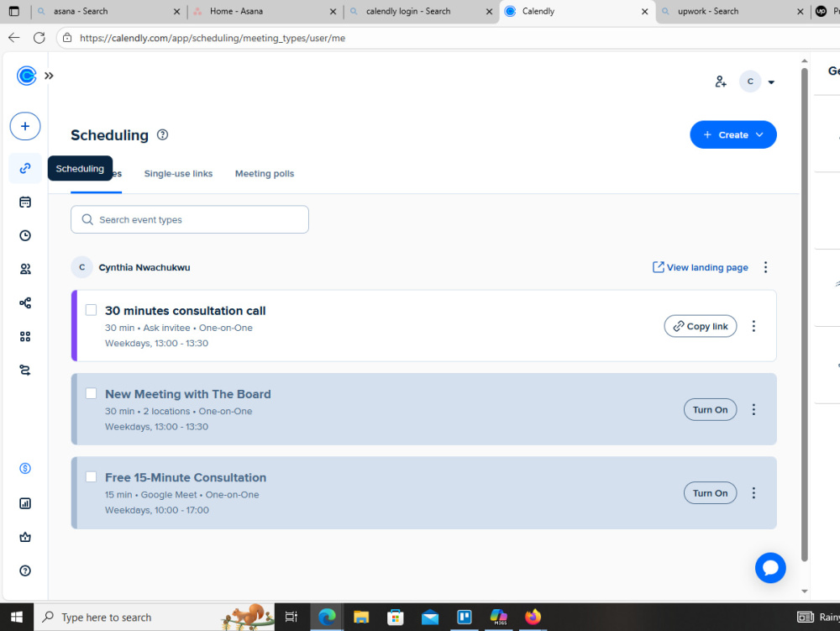Click the site lock icon in address bar

pos(67,38)
